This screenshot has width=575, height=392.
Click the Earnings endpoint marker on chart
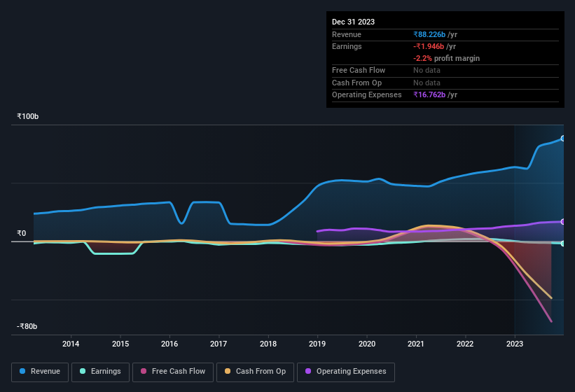(x=562, y=243)
